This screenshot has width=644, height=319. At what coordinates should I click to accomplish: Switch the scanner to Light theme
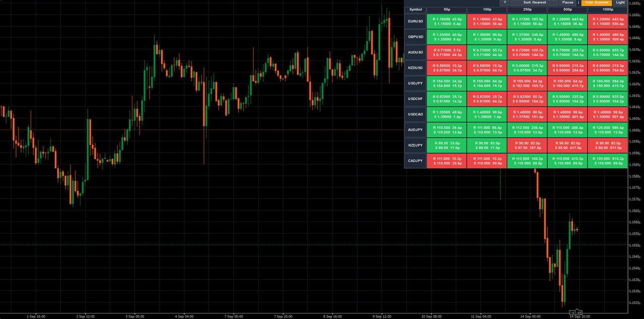point(620,3)
